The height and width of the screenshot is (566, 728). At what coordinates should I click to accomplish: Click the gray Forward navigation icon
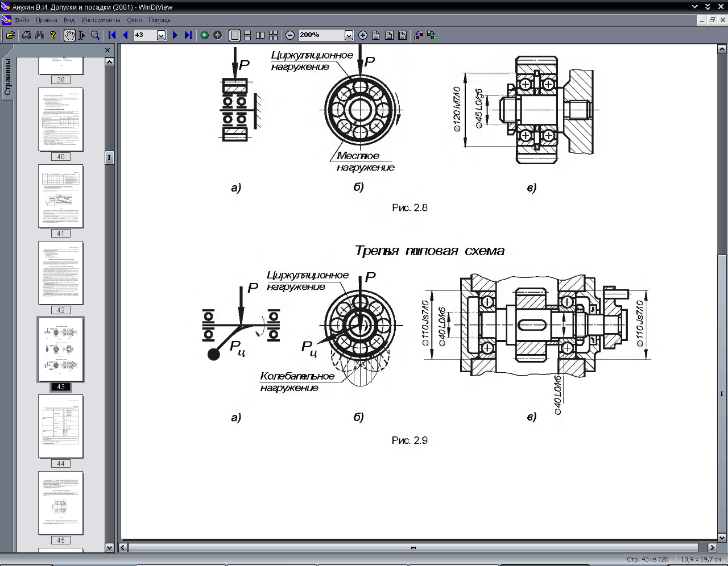(x=218, y=35)
